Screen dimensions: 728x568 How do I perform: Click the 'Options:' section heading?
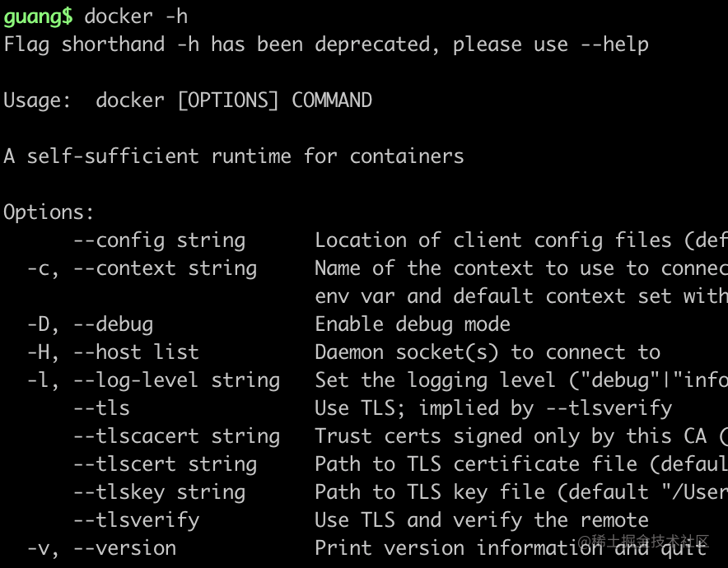tap(49, 212)
